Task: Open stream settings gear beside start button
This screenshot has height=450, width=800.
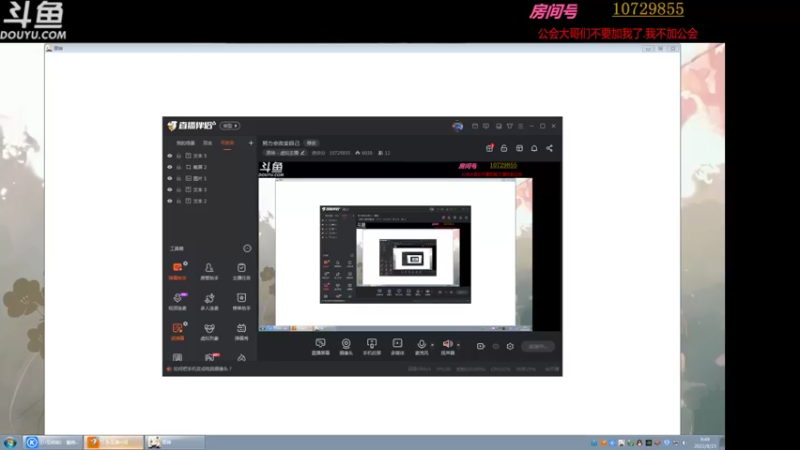Action: coord(510,346)
